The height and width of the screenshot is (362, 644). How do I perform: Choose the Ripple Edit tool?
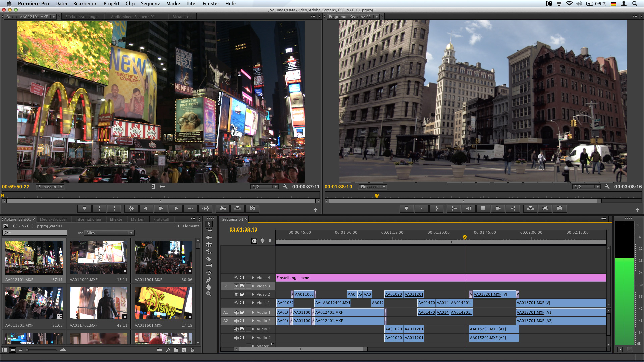pyautogui.click(x=209, y=238)
